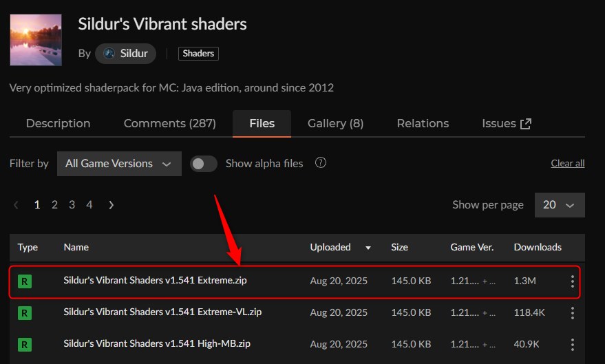
Task: Click the 1.3M downloads value
Action: pyautogui.click(x=524, y=281)
